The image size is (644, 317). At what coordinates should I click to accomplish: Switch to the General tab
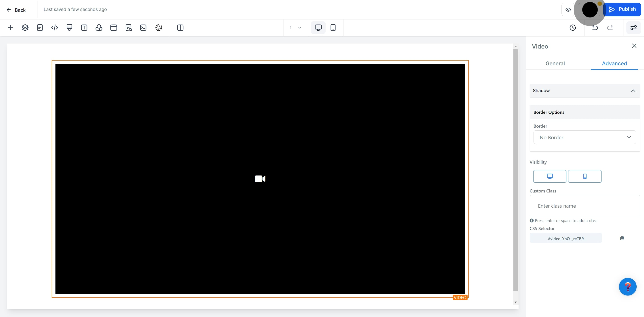pyautogui.click(x=555, y=63)
